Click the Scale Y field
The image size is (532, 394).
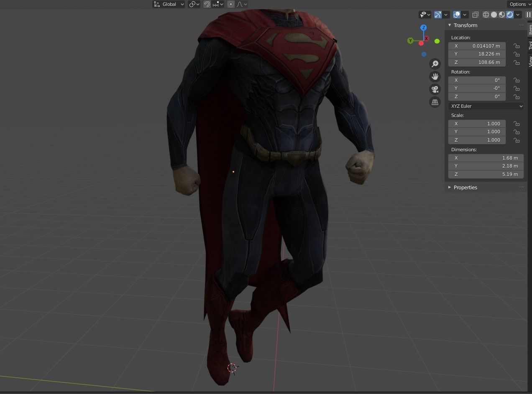tap(477, 132)
